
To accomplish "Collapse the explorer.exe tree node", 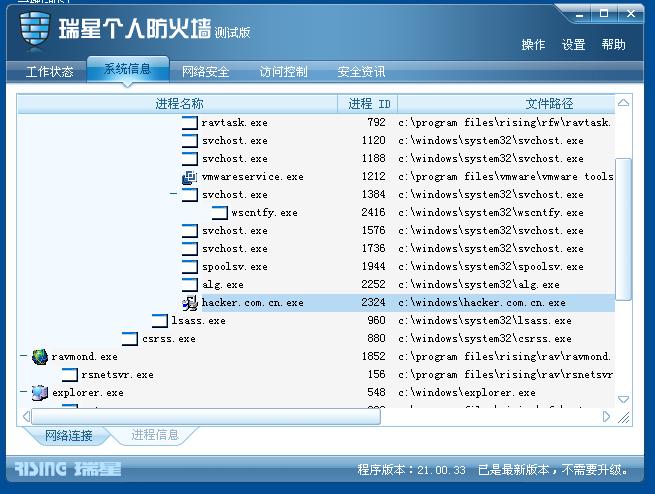I will (24, 392).
